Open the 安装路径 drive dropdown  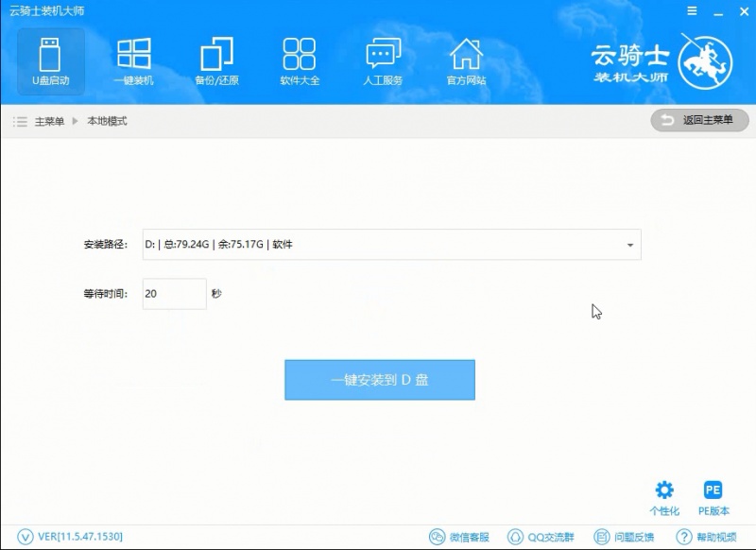pos(391,245)
